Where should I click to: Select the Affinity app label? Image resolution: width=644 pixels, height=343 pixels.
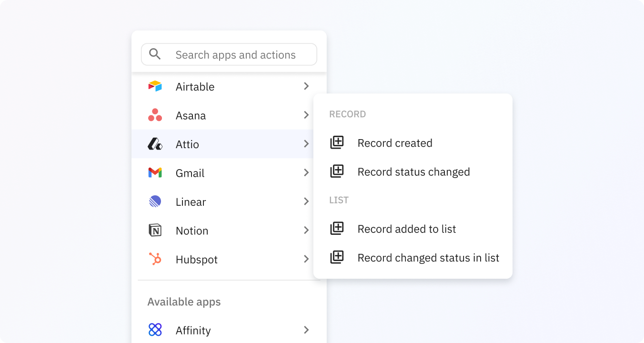[193, 330]
